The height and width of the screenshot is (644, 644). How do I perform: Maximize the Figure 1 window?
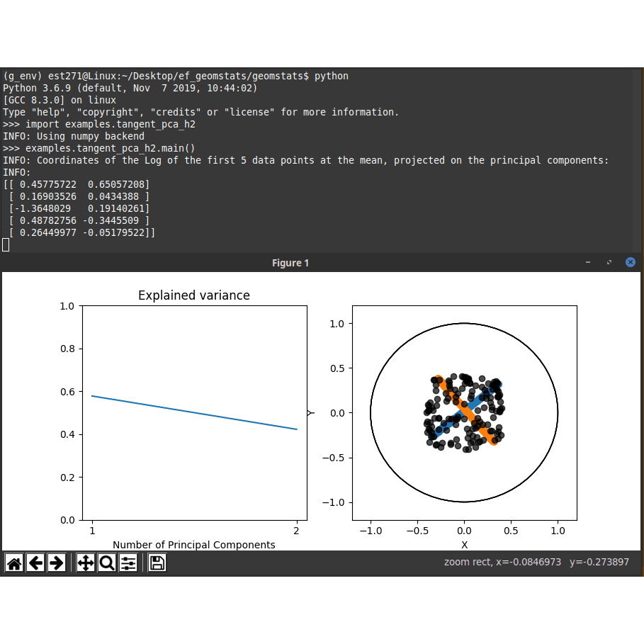coord(609,262)
